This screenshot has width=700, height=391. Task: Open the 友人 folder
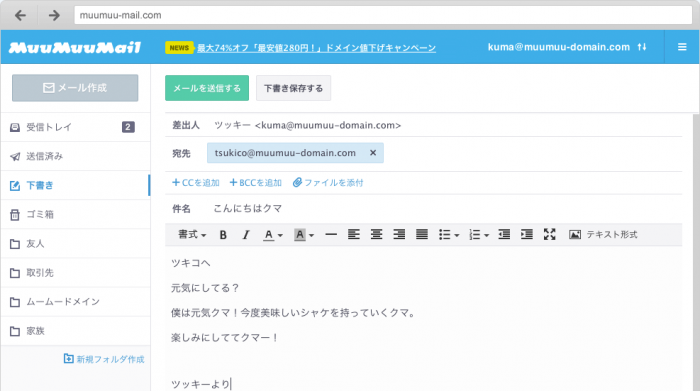click(75, 244)
